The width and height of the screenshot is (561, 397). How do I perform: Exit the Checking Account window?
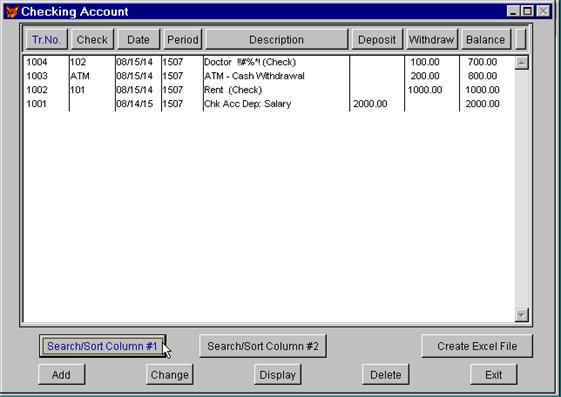494,374
